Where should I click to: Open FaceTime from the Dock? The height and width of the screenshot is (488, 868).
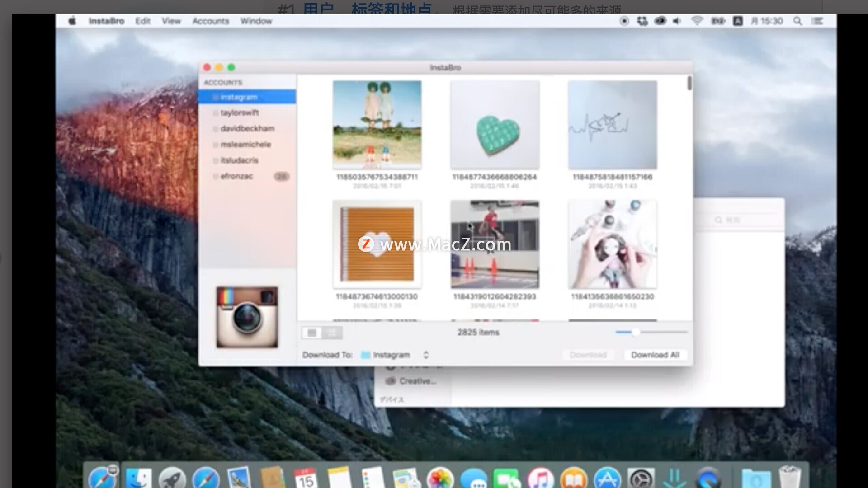tap(507, 479)
